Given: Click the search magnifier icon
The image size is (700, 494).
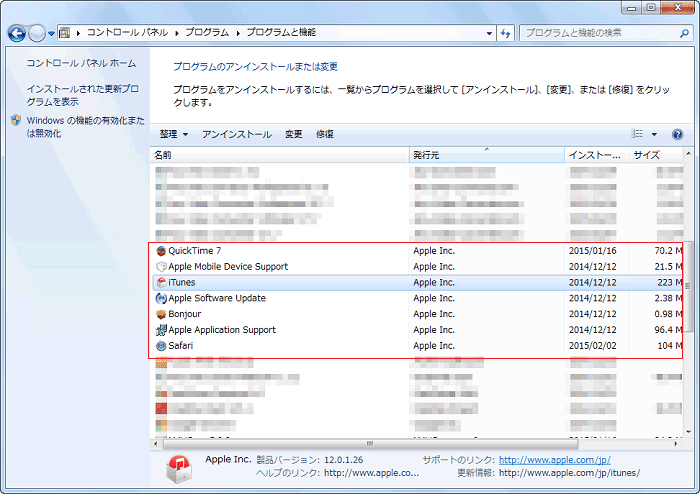Looking at the screenshot, I should click(684, 33).
